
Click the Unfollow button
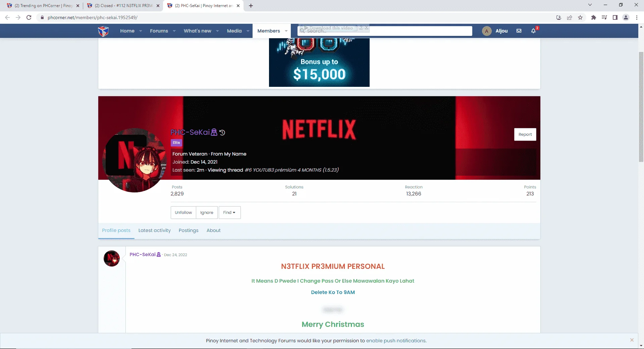tap(183, 213)
